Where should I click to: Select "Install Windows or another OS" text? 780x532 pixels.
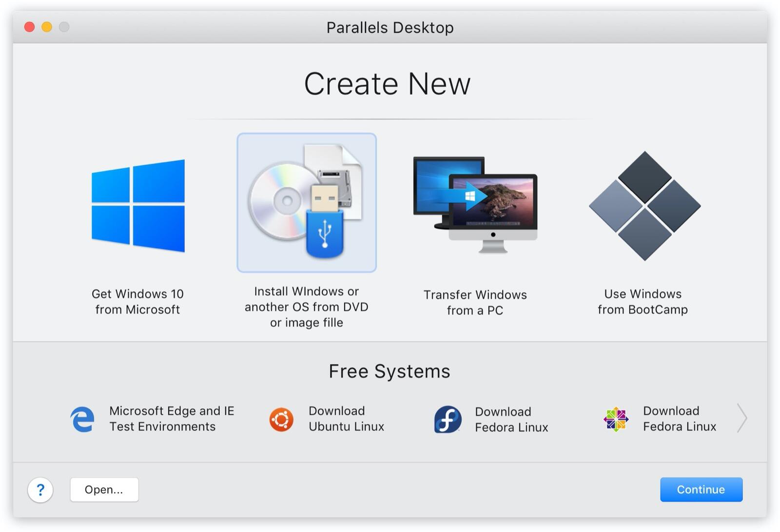pyautogui.click(x=306, y=307)
